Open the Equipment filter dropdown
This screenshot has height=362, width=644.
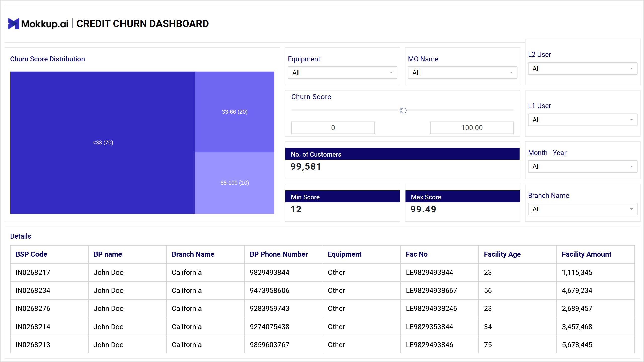[342, 73]
